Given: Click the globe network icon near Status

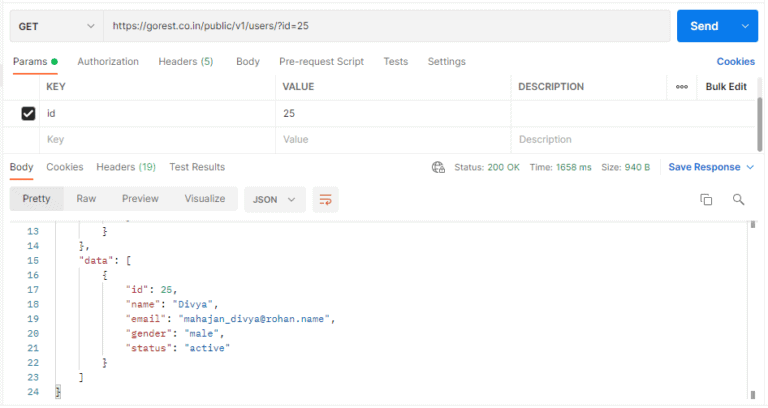Looking at the screenshot, I should [437, 167].
